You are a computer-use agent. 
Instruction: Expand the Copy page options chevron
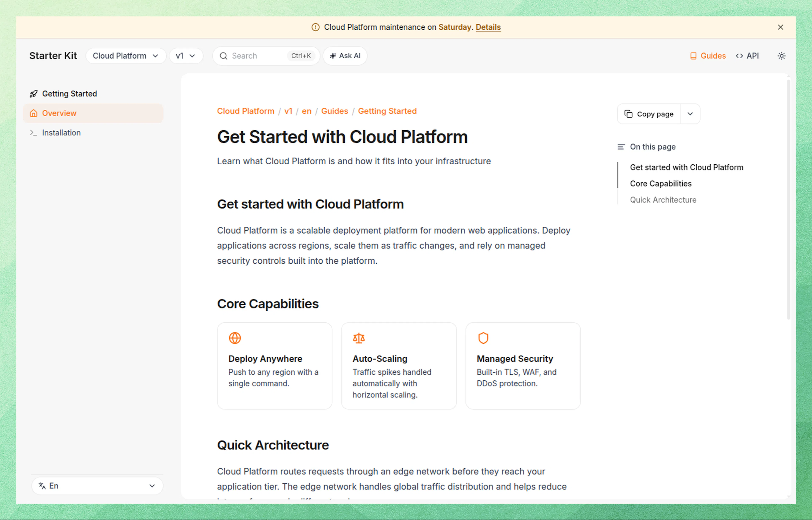tap(690, 114)
